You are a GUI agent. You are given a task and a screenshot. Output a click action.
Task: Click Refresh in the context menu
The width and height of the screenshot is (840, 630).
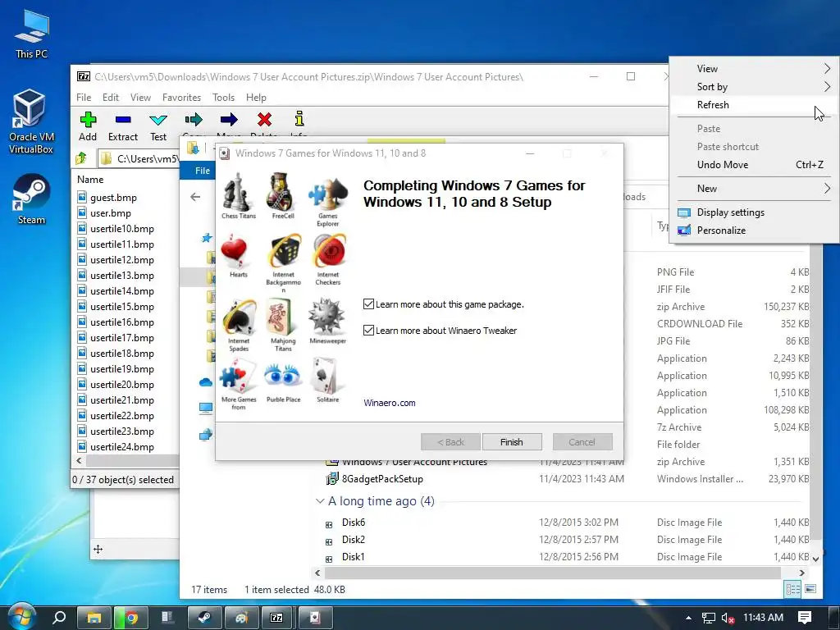[755, 105]
